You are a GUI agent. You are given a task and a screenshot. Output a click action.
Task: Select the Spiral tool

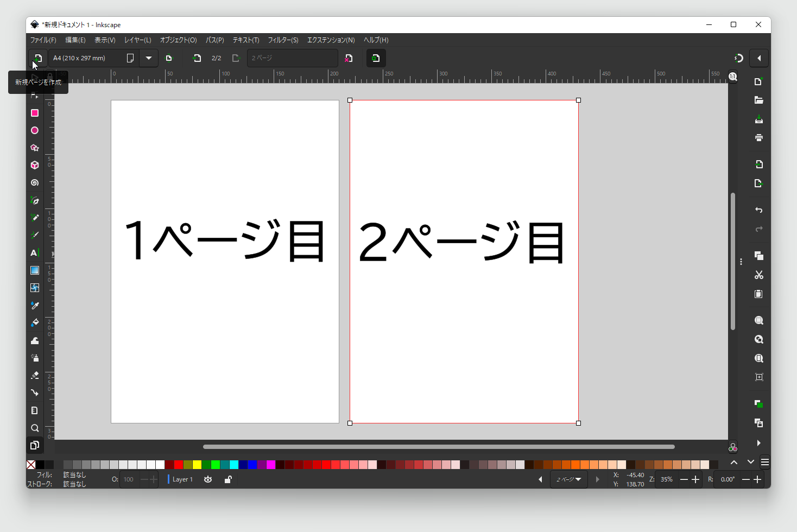point(34,182)
